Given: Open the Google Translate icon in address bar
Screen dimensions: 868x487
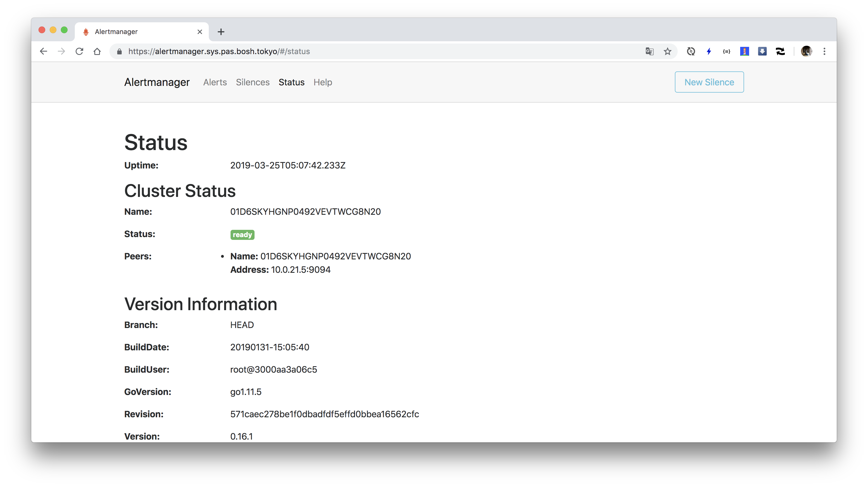Looking at the screenshot, I should 649,51.
